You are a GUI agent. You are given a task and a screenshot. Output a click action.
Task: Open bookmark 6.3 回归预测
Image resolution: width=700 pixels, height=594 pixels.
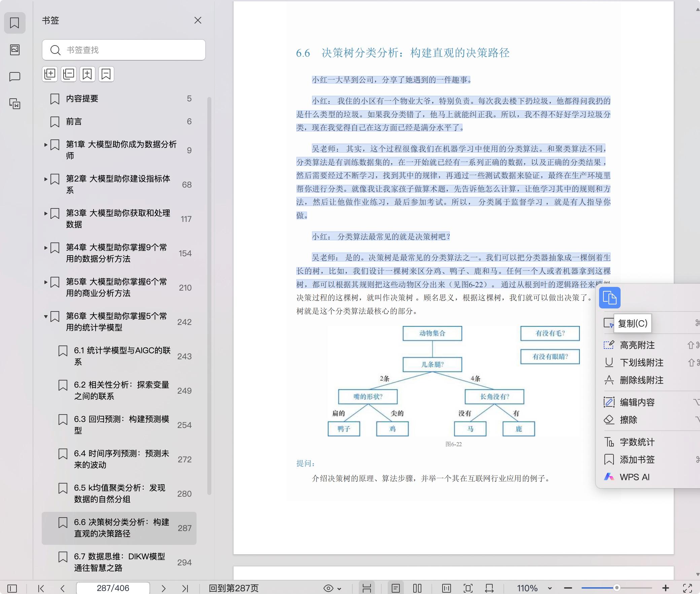121,425
